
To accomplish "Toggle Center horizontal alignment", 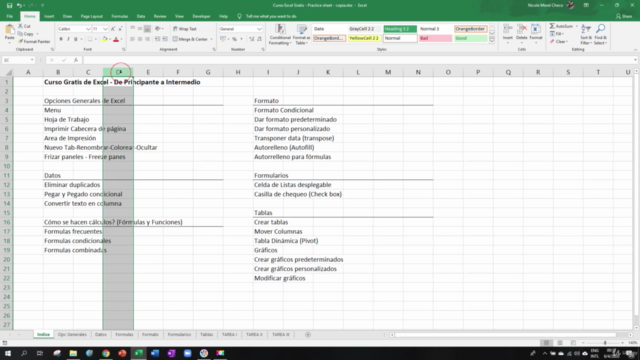I will (140, 39).
